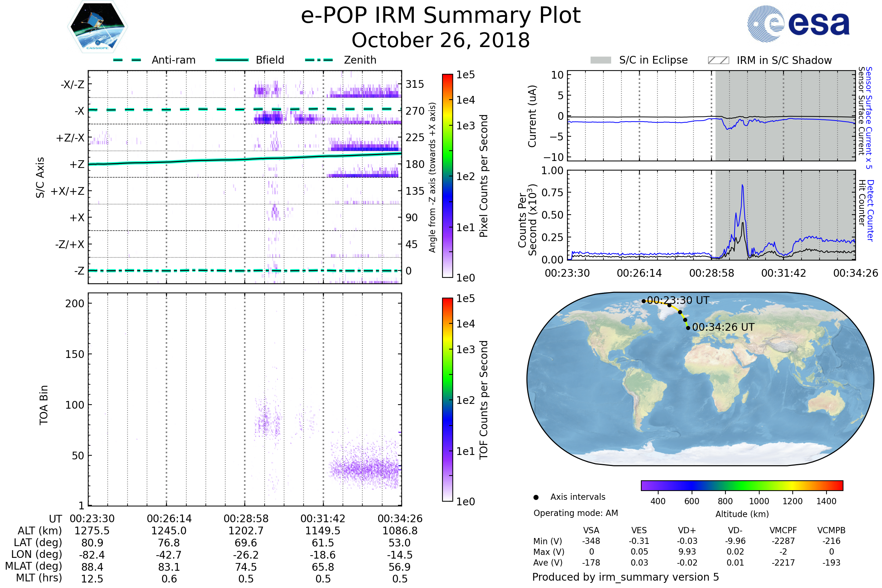Viewport: 882px width, 588px height.
Task: Click the ESA logo
Action: click(799, 24)
